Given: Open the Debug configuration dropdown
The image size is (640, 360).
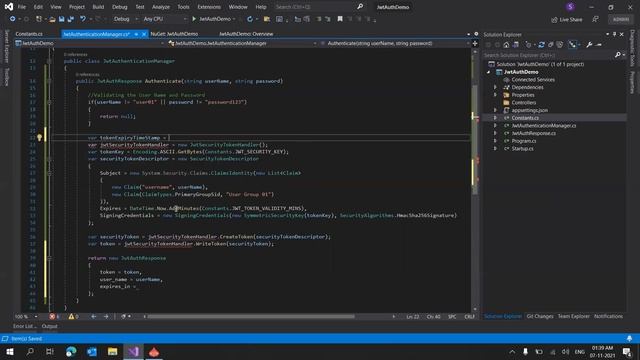Looking at the screenshot, I should [x=125, y=19].
